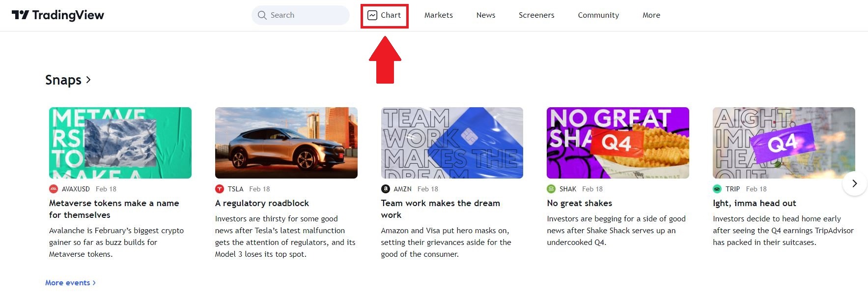
Task: Open the News menu
Action: pos(486,15)
